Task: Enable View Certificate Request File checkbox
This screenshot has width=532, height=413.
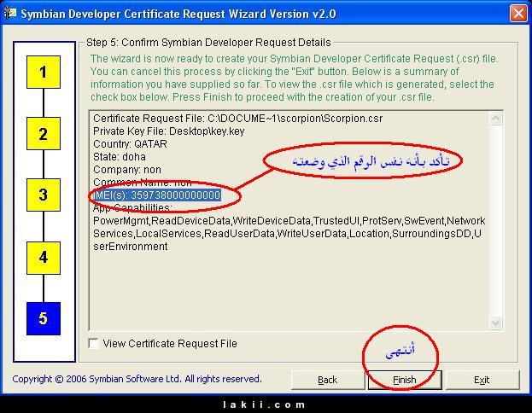Action: point(93,344)
